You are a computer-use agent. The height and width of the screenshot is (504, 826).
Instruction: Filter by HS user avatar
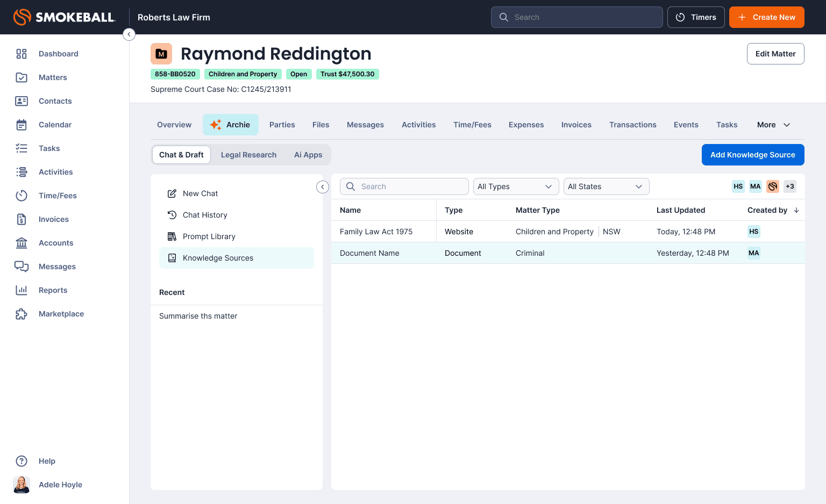738,186
